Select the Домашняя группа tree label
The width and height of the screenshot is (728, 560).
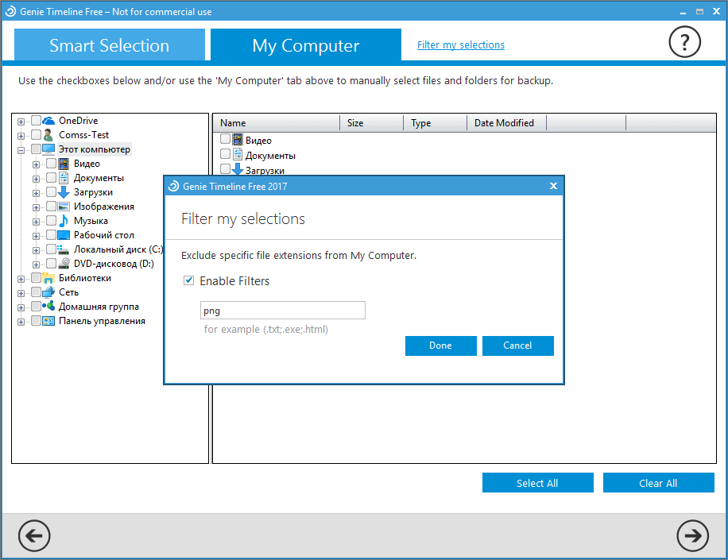pos(99,307)
